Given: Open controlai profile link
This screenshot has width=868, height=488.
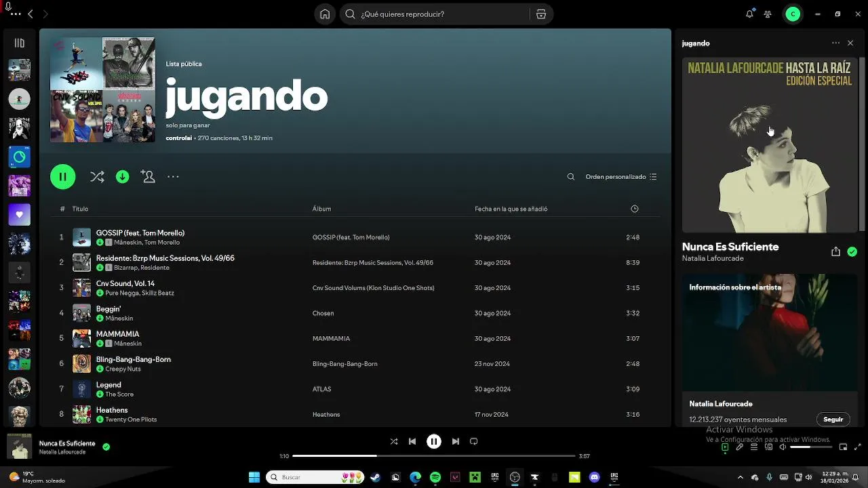Looking at the screenshot, I should click(179, 138).
